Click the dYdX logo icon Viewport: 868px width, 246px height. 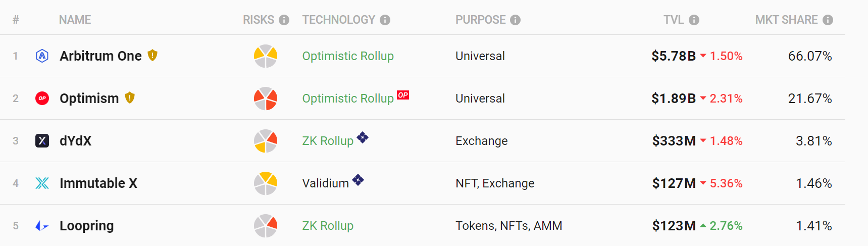[x=42, y=141]
